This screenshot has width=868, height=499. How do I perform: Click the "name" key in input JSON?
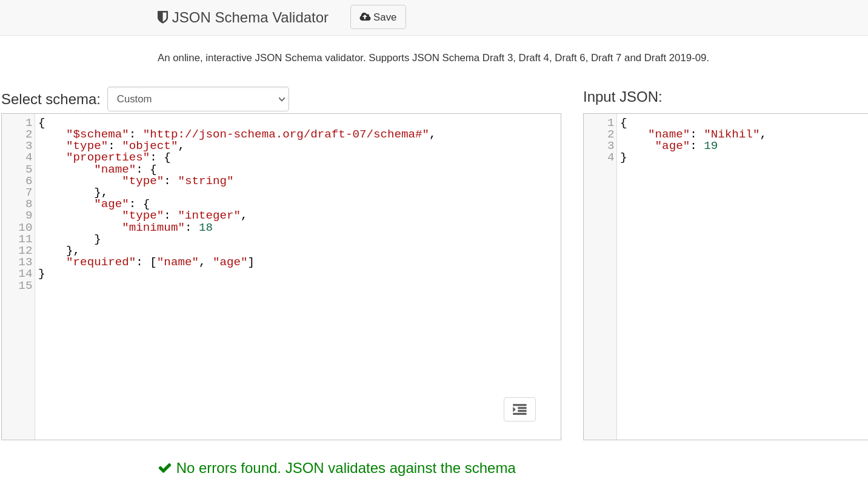[669, 134]
